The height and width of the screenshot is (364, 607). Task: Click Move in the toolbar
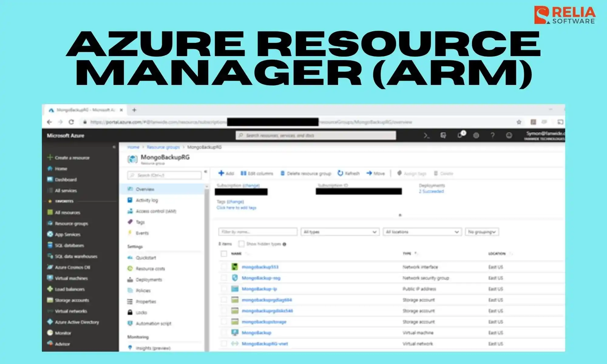(x=375, y=173)
